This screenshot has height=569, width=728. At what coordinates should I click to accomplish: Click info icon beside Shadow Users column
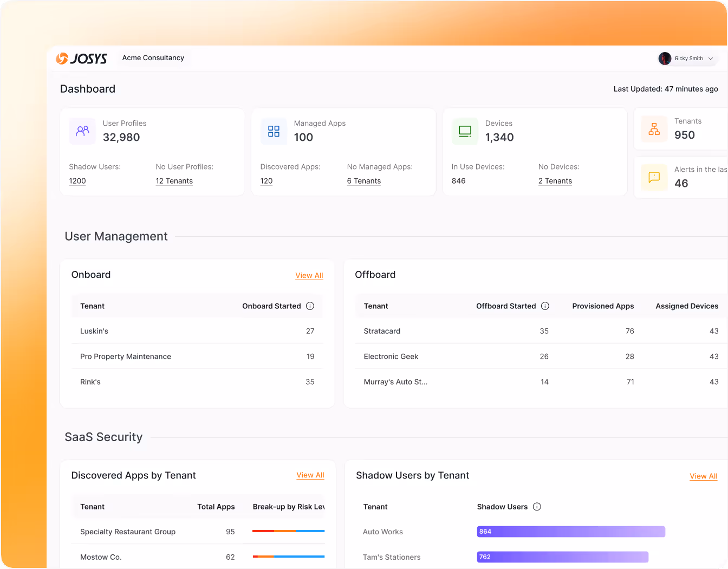pyautogui.click(x=537, y=507)
